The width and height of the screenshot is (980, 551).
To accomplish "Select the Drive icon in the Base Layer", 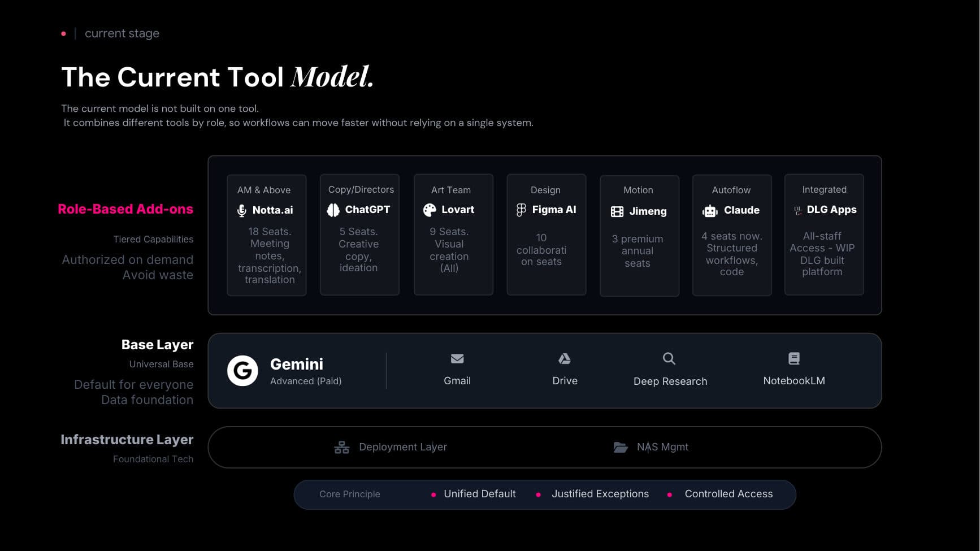I will pyautogui.click(x=565, y=358).
